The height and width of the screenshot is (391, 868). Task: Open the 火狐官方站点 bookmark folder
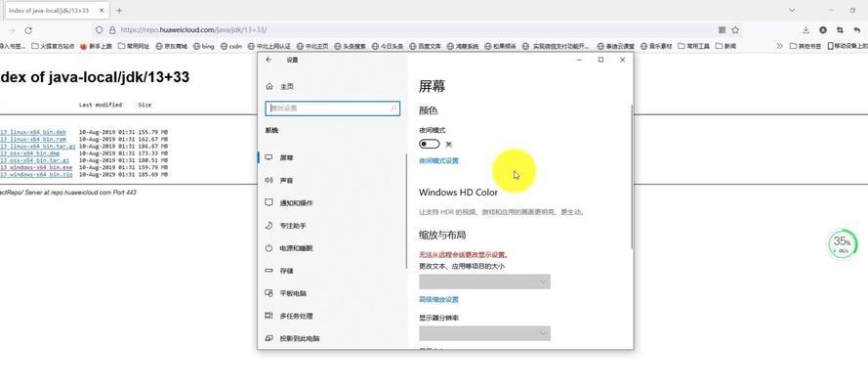pyautogui.click(x=53, y=46)
